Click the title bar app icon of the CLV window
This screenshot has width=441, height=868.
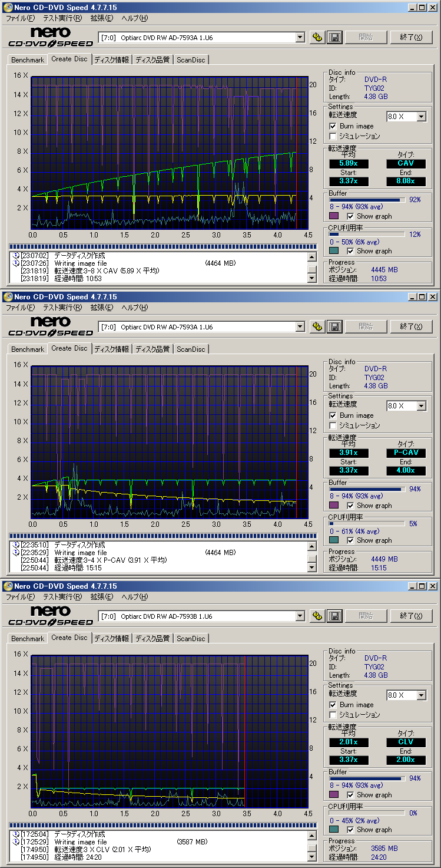8,586
